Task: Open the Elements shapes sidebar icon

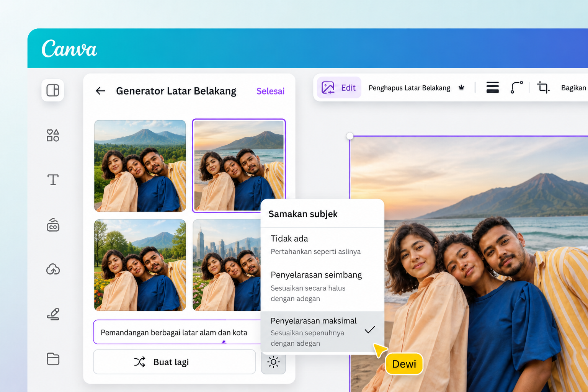Action: coord(53,135)
